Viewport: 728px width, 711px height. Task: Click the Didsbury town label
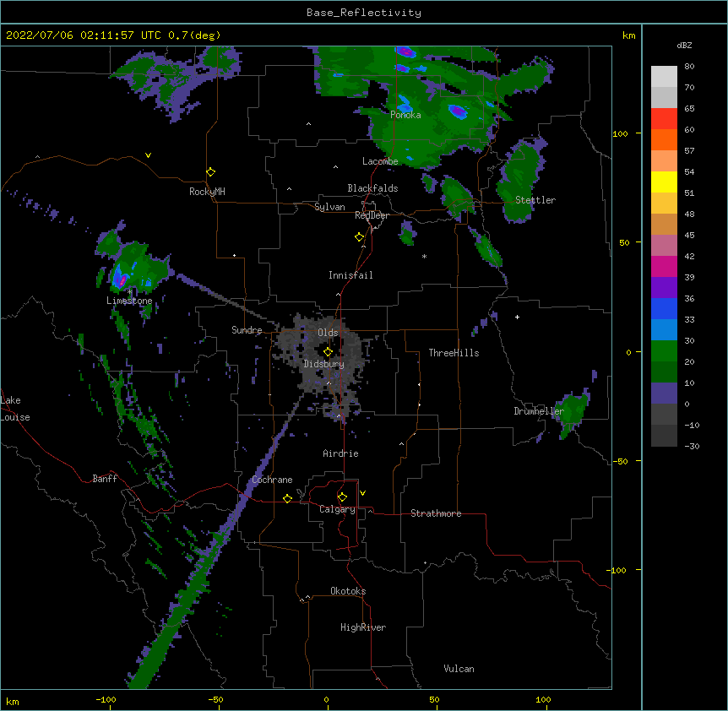click(324, 364)
